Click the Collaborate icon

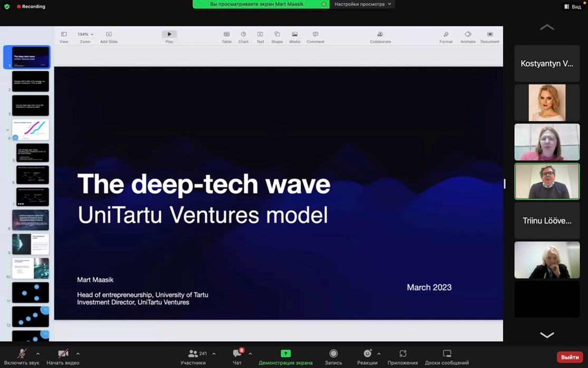tap(380, 34)
